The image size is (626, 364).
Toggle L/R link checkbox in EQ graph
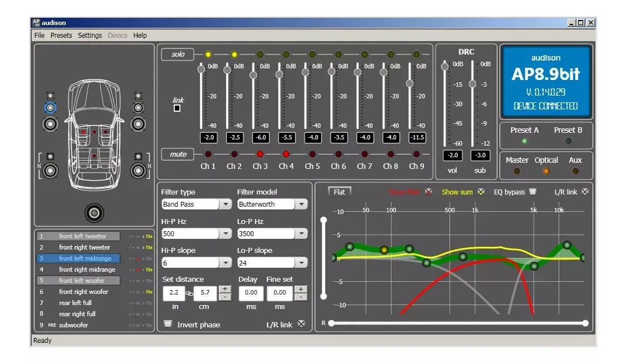[585, 192]
